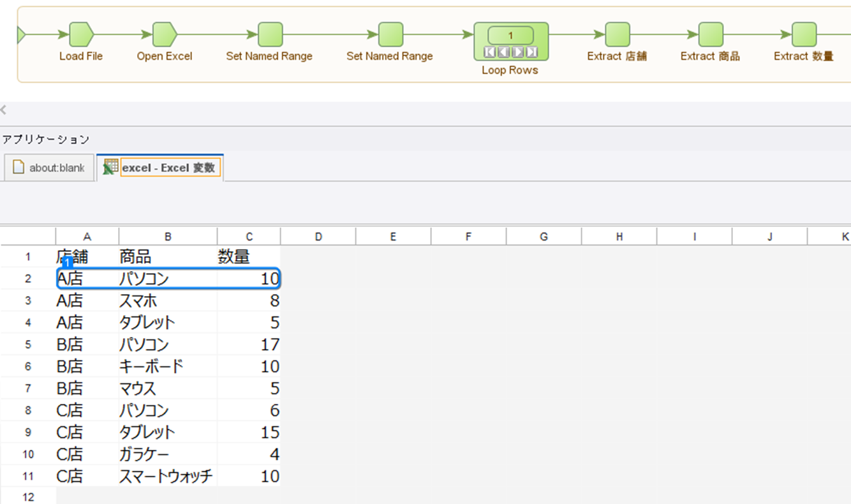Click the アプリケーション panel label
Viewport: 851px width, 504px height.
pyautogui.click(x=46, y=139)
